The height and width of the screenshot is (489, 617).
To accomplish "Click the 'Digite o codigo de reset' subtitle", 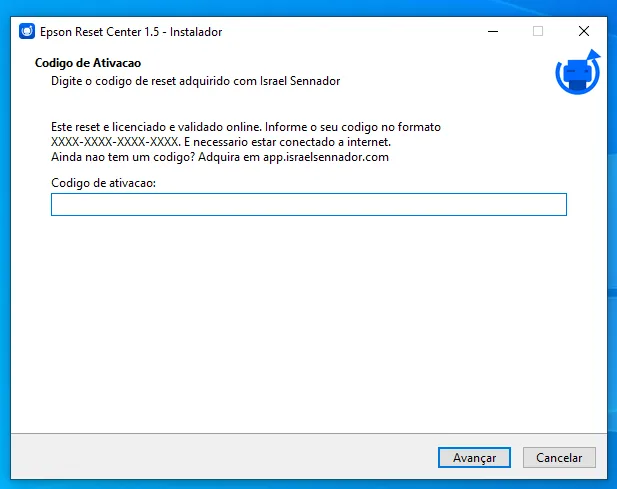I will pos(196,81).
